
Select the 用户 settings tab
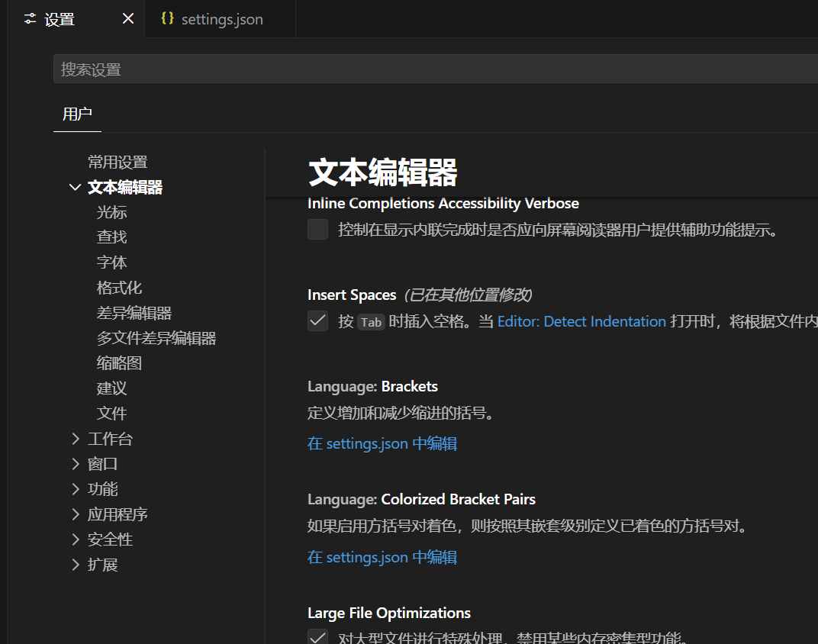[x=76, y=113]
